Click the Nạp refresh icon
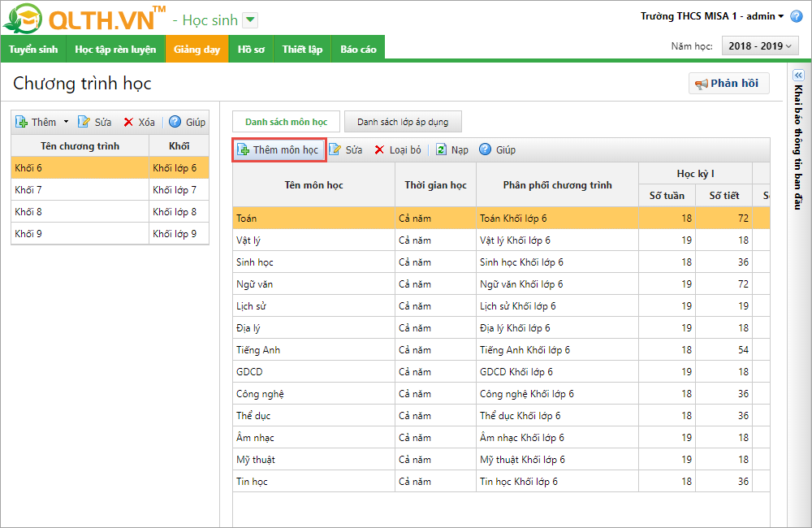Viewport: 812px width, 528px height. [x=441, y=150]
